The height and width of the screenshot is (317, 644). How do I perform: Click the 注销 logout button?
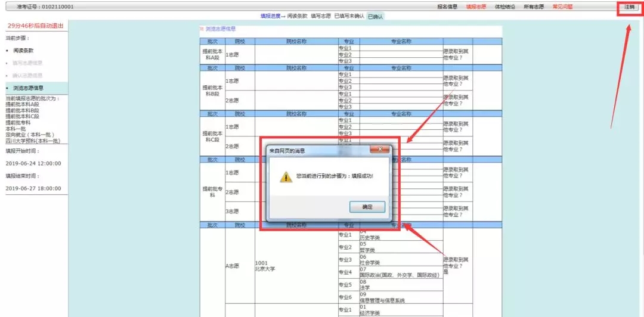point(629,7)
